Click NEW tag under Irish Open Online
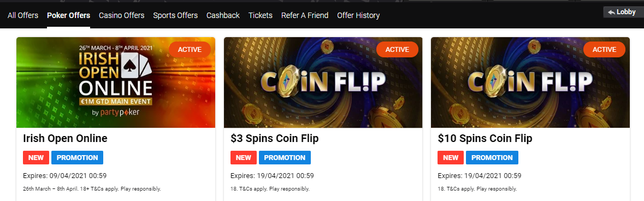 pos(36,158)
